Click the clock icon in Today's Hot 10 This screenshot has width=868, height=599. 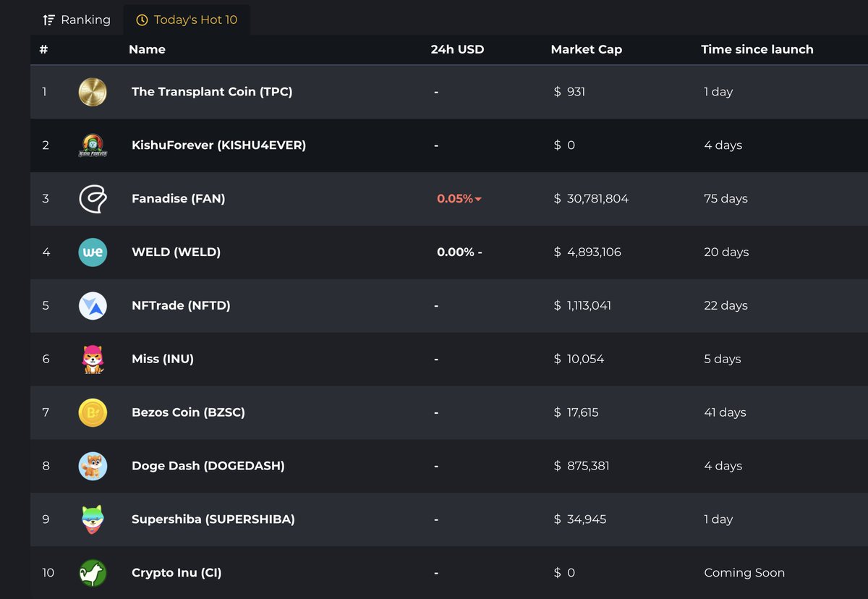pyautogui.click(x=142, y=20)
